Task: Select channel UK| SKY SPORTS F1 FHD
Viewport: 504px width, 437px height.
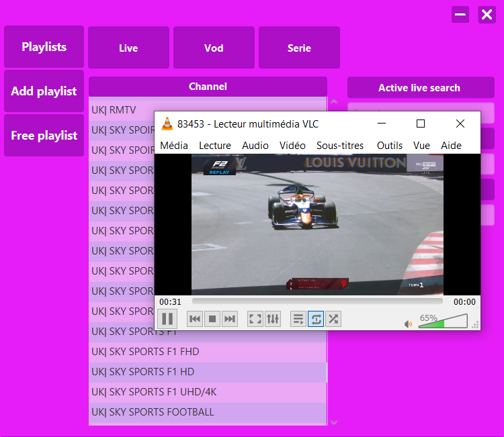Action: pos(208,352)
